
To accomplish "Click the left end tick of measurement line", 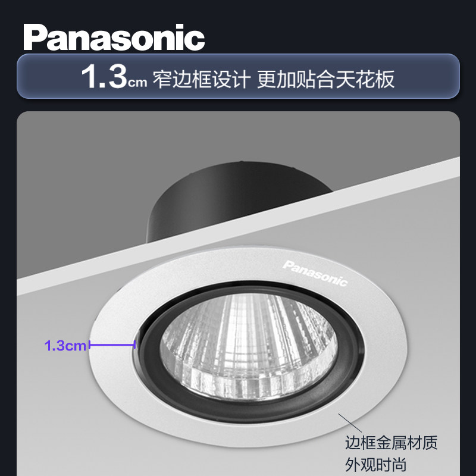I will pyautogui.click(x=90, y=345).
